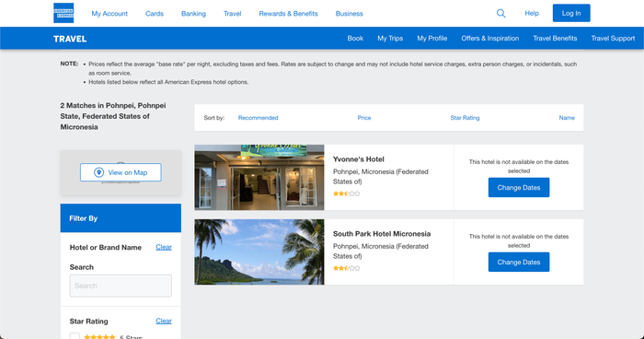Change Dates for South Park Hotel Micronesia

pyautogui.click(x=519, y=262)
